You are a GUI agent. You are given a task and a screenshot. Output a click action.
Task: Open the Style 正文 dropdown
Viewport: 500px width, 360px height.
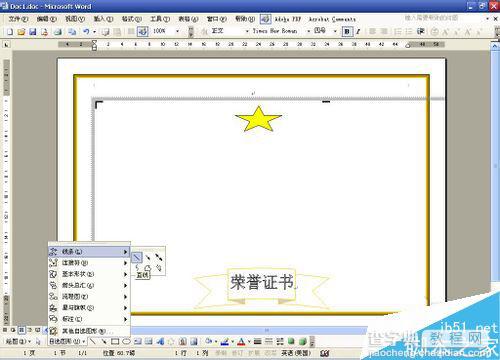point(247,32)
